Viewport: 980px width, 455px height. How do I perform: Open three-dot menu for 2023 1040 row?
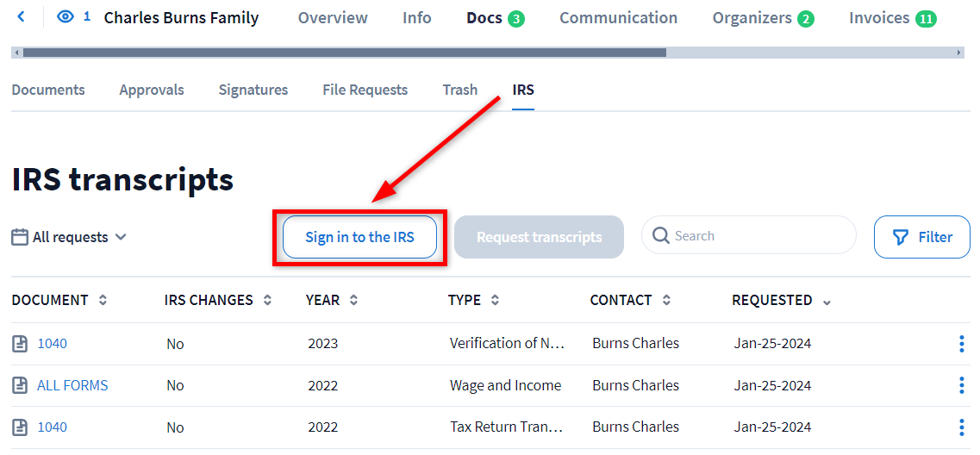pos(961,344)
